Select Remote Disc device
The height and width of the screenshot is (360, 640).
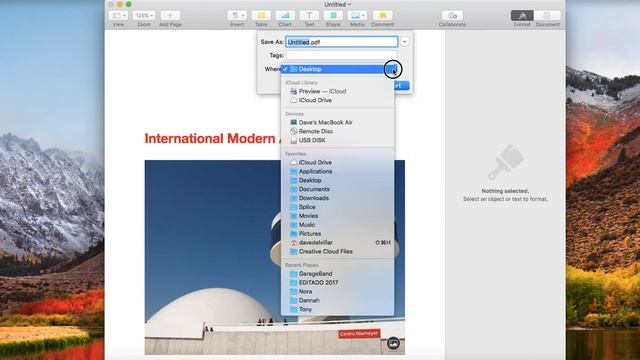click(338, 131)
